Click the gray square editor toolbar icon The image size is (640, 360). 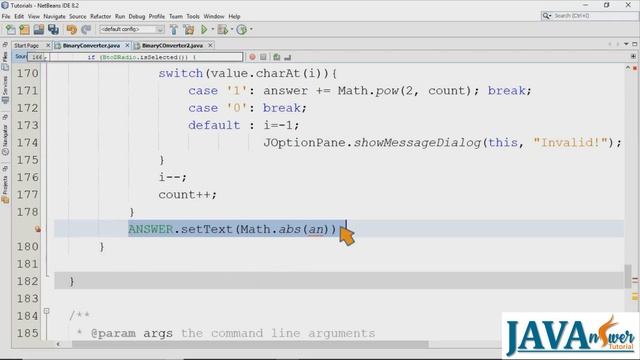[263, 57]
